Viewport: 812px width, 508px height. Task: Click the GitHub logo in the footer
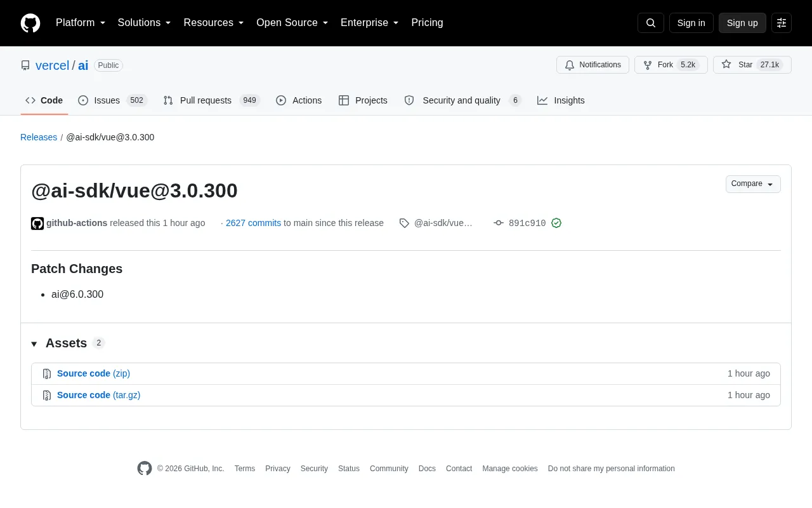pyautogui.click(x=145, y=469)
